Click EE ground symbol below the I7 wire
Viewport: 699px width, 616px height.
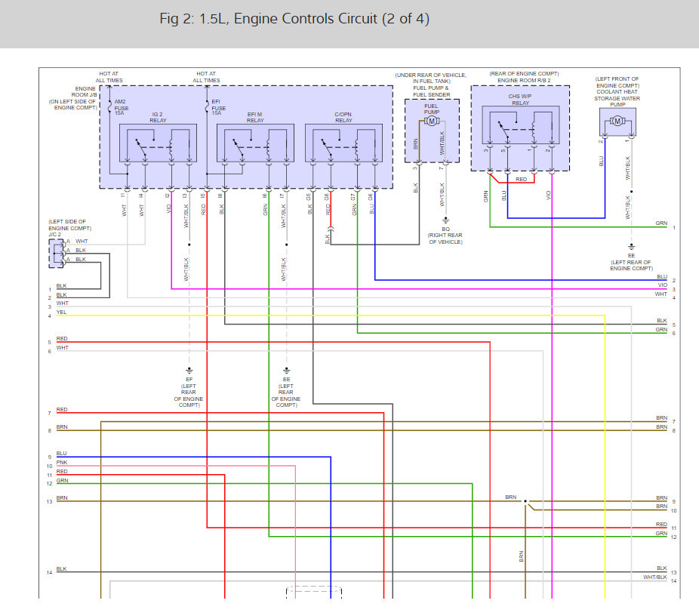(x=286, y=371)
